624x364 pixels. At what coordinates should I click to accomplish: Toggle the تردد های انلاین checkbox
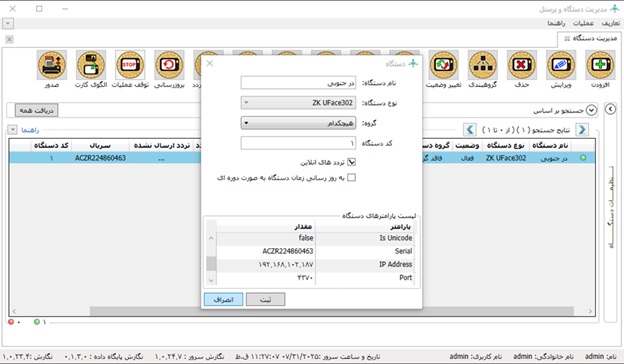[x=351, y=162]
